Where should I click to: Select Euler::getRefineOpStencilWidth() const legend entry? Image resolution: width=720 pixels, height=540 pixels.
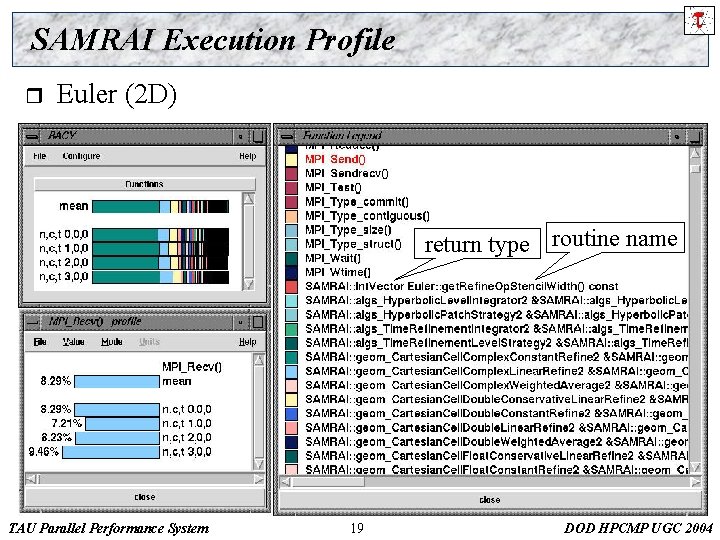[x=462, y=287]
